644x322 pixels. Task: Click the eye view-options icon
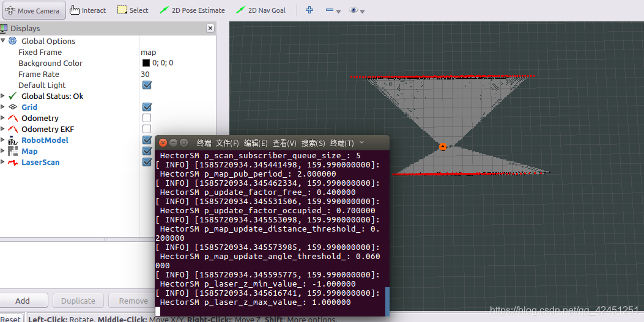[x=353, y=10]
